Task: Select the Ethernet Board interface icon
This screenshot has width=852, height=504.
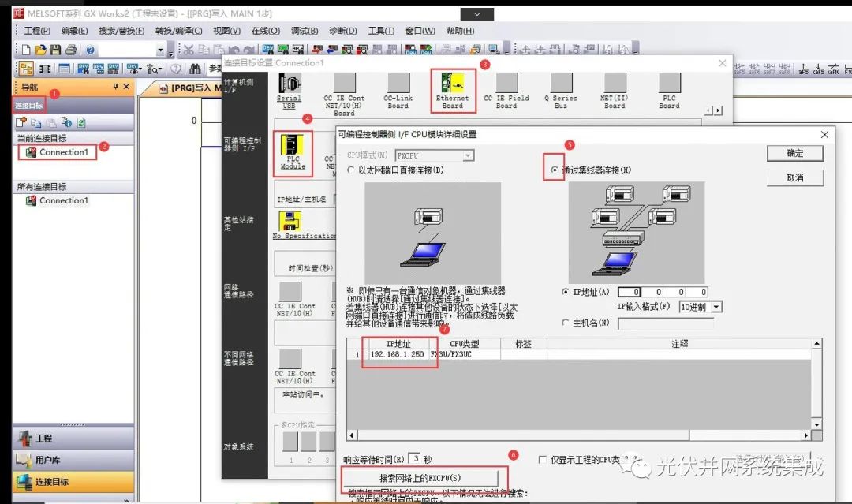Action: 453,88
